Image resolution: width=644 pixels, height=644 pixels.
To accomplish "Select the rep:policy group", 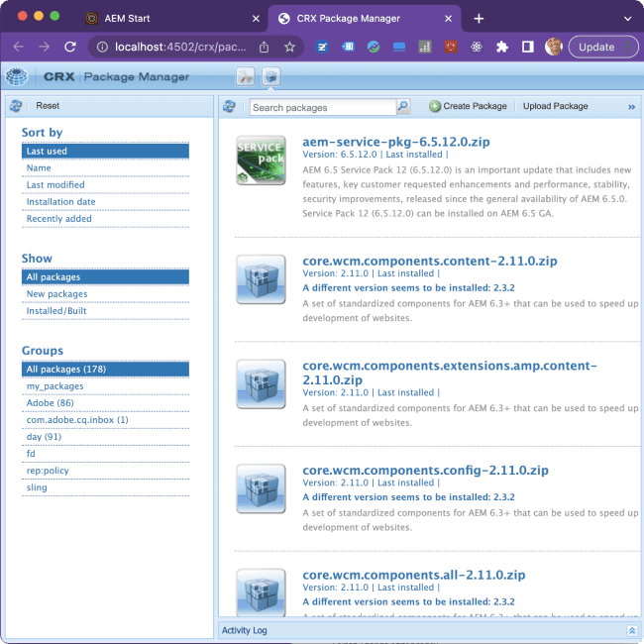I will [105, 471].
